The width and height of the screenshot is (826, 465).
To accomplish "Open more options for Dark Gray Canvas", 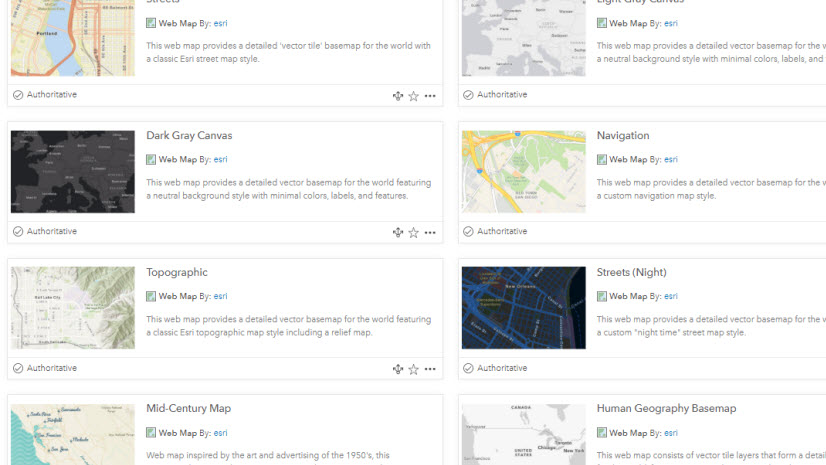I will (x=430, y=232).
